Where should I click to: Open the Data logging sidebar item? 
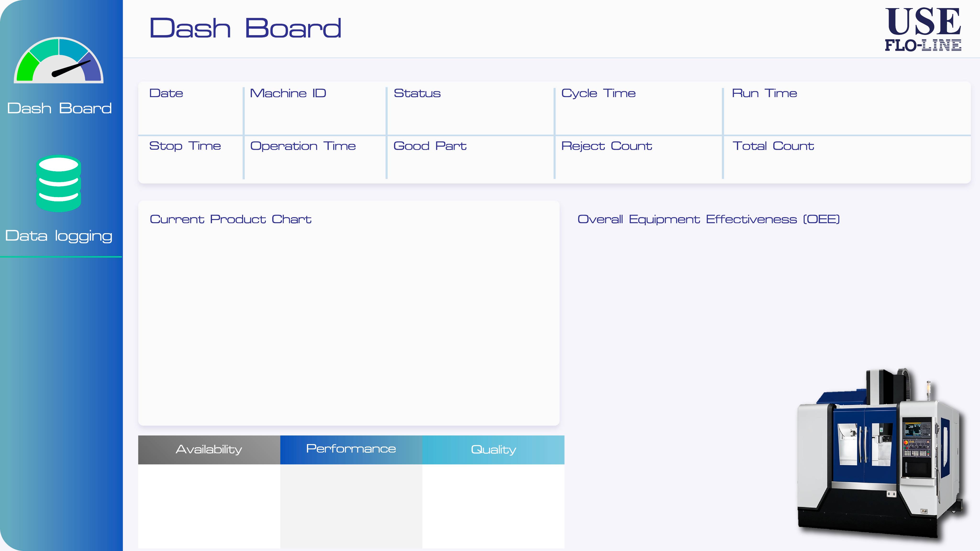point(59,236)
